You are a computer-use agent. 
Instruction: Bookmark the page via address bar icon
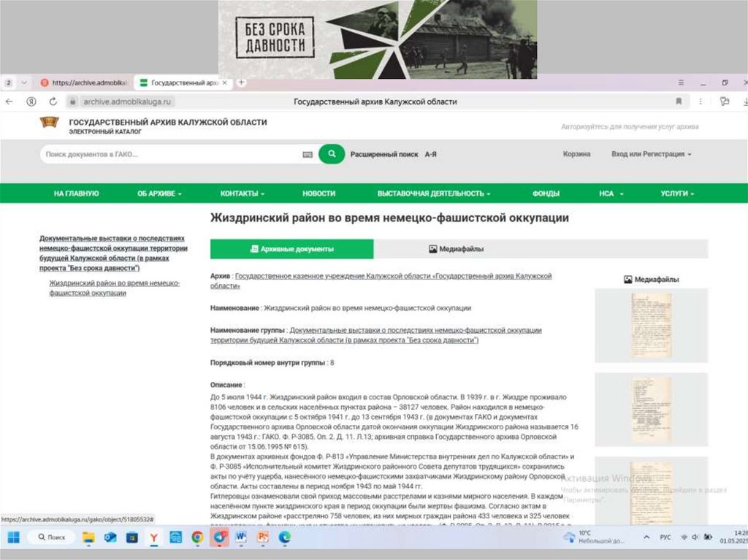[x=679, y=101]
